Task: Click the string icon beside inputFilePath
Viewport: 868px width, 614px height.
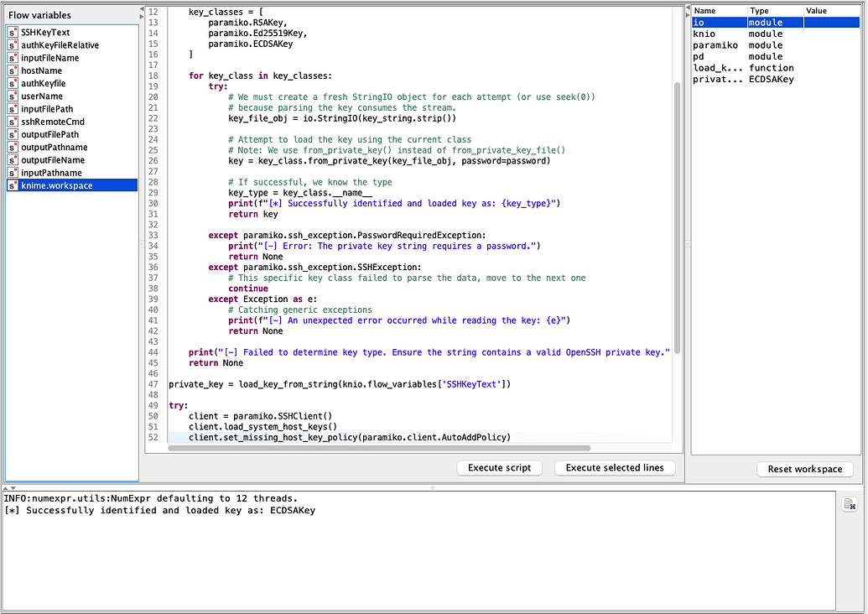Action: (13, 108)
